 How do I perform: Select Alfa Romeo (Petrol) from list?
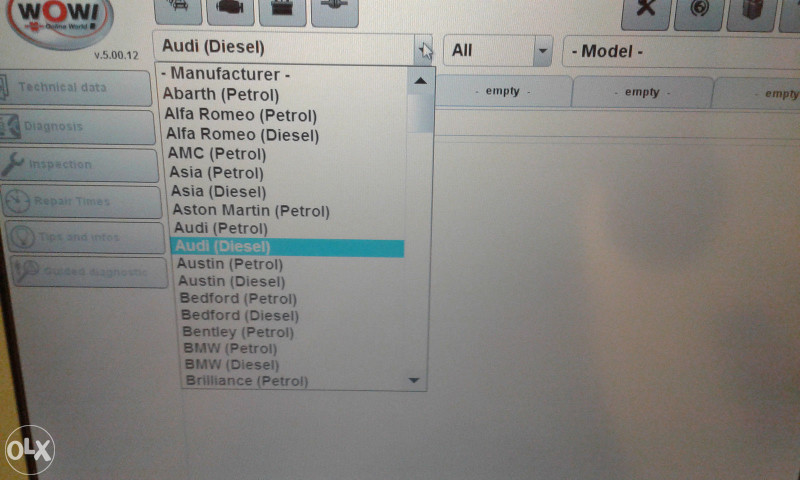click(x=240, y=115)
